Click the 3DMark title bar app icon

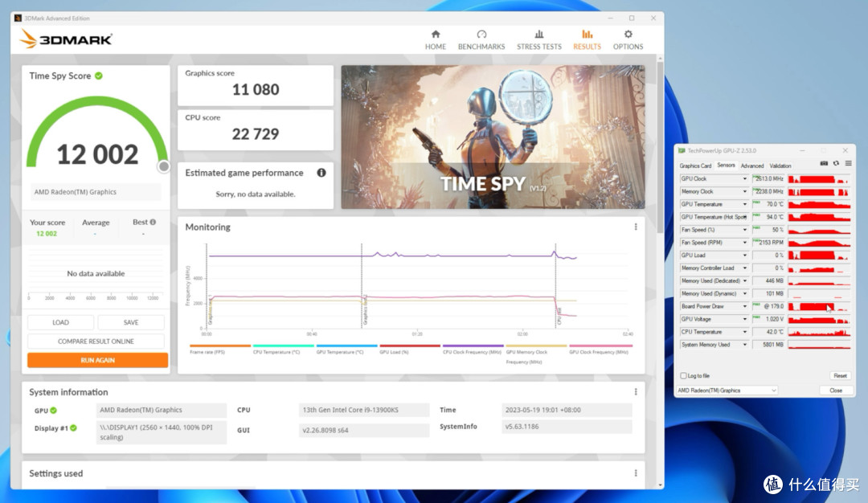pos(18,18)
